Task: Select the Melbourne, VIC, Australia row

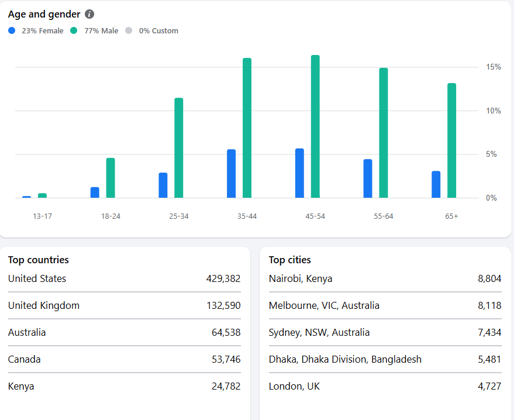Action: (385, 305)
